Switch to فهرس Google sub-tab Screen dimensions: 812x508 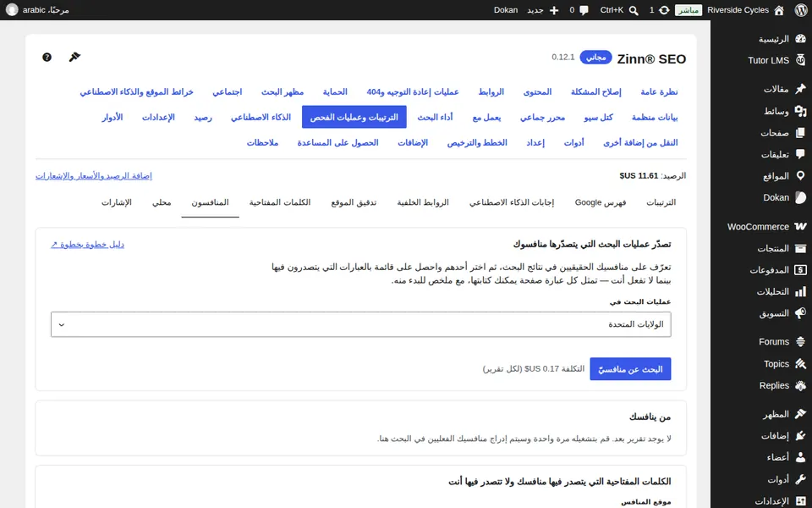[601, 202]
